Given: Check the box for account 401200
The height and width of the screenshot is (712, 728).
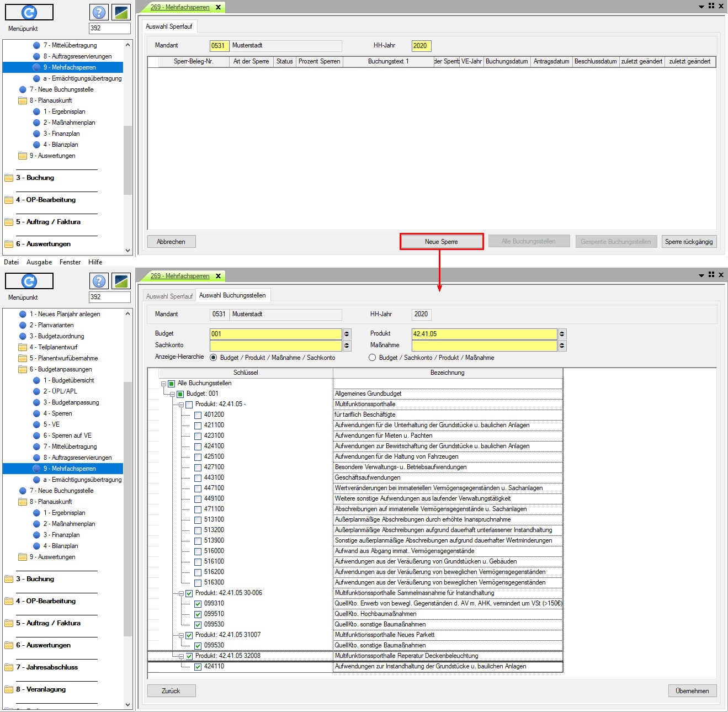Looking at the screenshot, I should [198, 415].
